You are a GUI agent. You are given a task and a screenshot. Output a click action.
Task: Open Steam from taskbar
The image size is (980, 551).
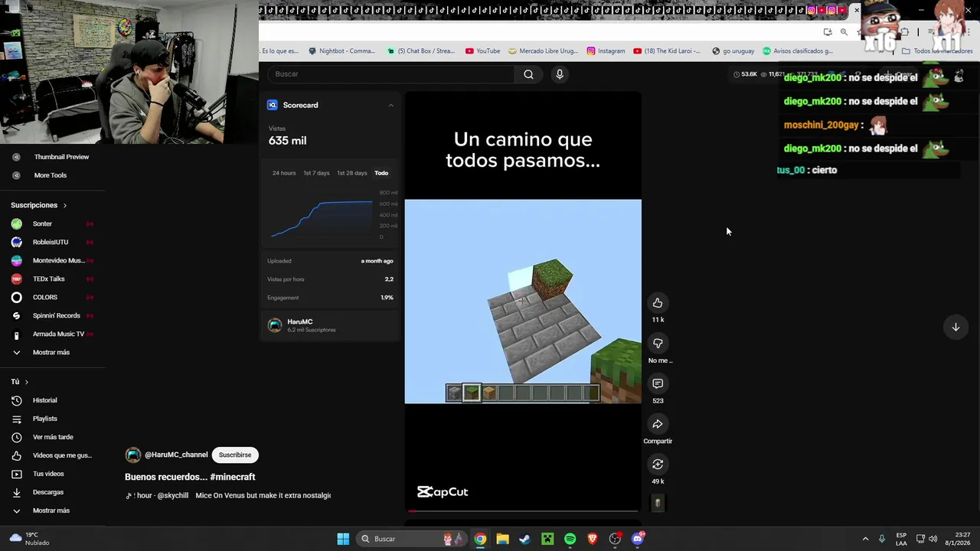tap(524, 539)
